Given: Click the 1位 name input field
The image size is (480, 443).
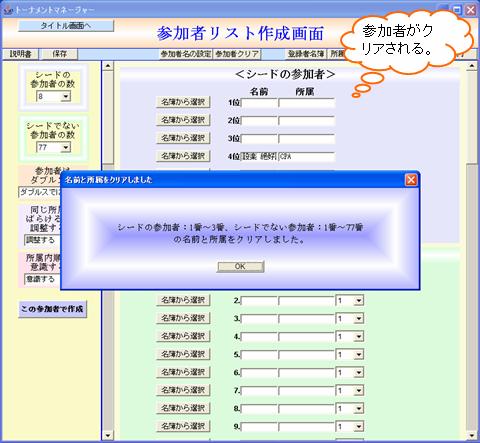Looking at the screenshot, I should coord(259,103).
